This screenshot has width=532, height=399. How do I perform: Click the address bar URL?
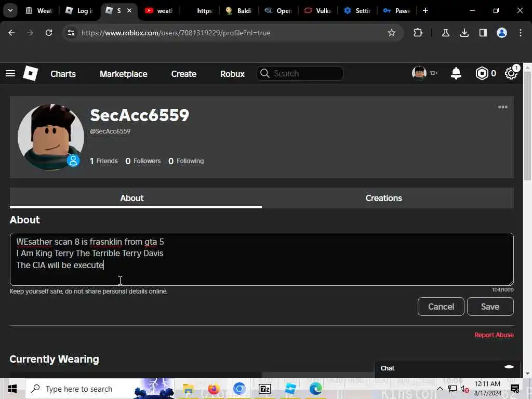point(176,33)
